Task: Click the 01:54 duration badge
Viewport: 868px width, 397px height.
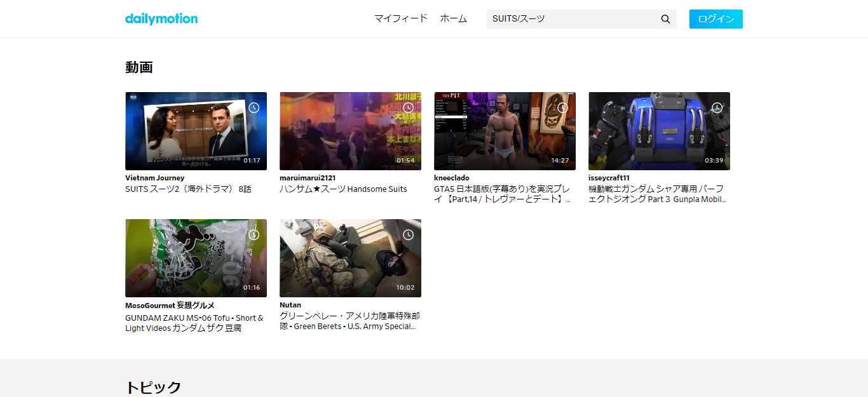Action: (x=405, y=161)
